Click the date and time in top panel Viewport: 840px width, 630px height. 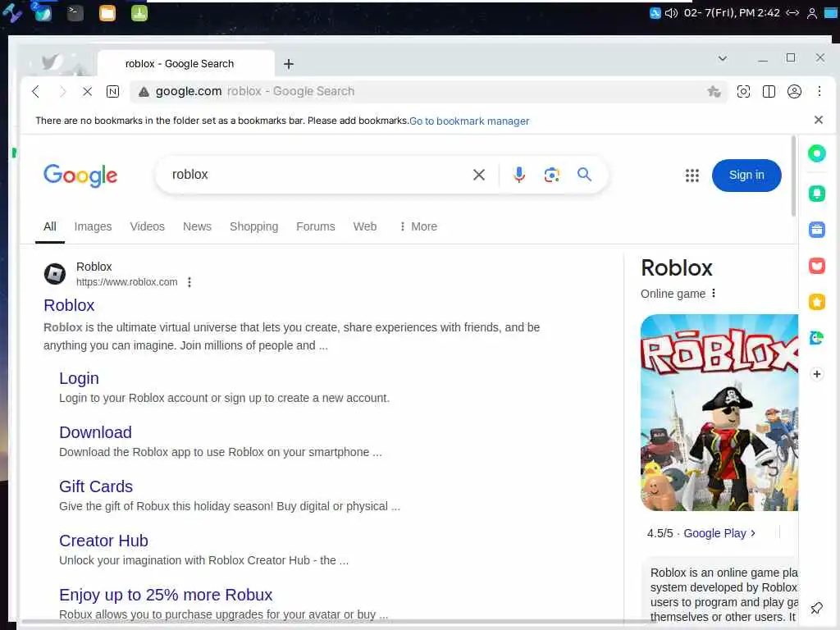(x=732, y=13)
